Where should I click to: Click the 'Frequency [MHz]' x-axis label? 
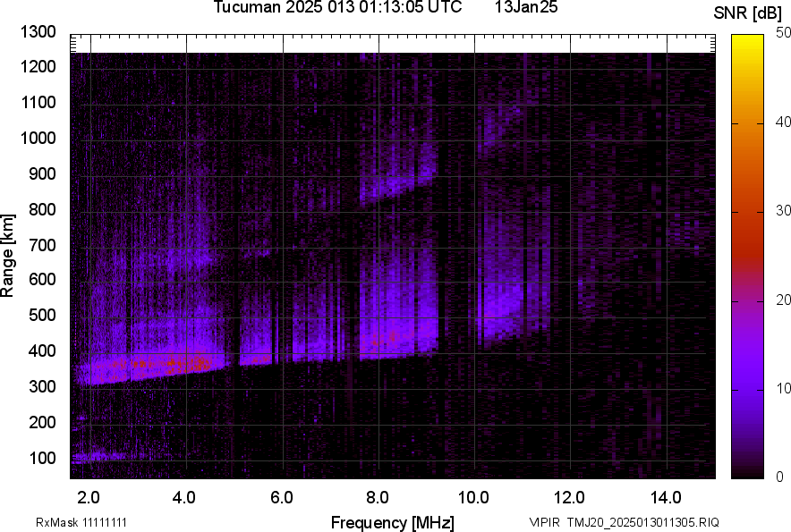click(392, 522)
